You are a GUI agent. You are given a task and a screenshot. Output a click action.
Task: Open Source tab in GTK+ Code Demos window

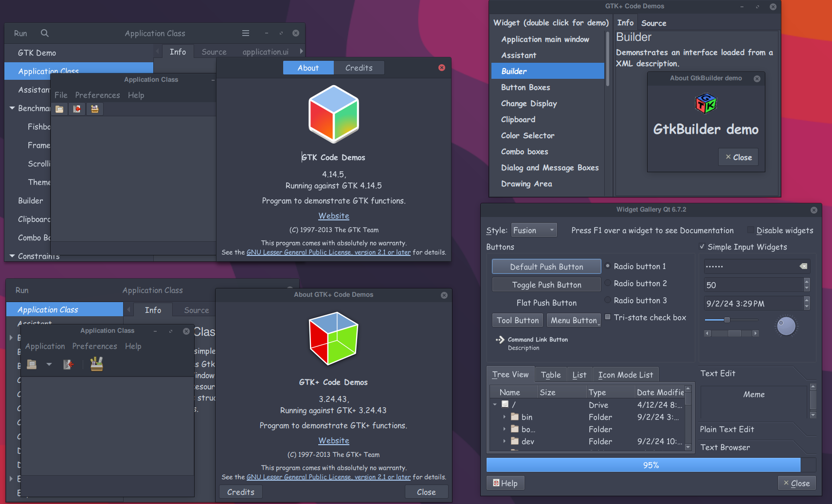point(653,23)
